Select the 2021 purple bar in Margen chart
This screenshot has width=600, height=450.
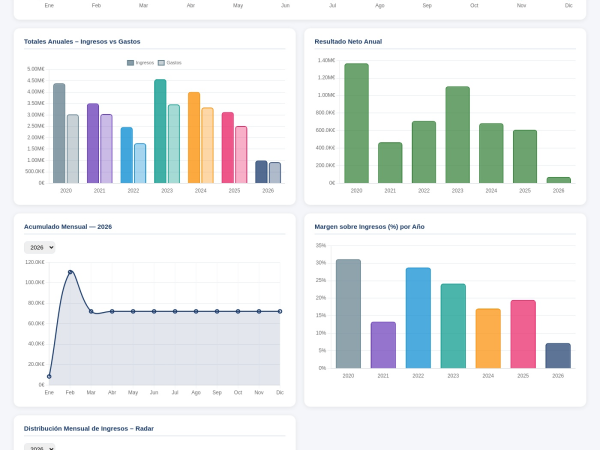(x=383, y=345)
